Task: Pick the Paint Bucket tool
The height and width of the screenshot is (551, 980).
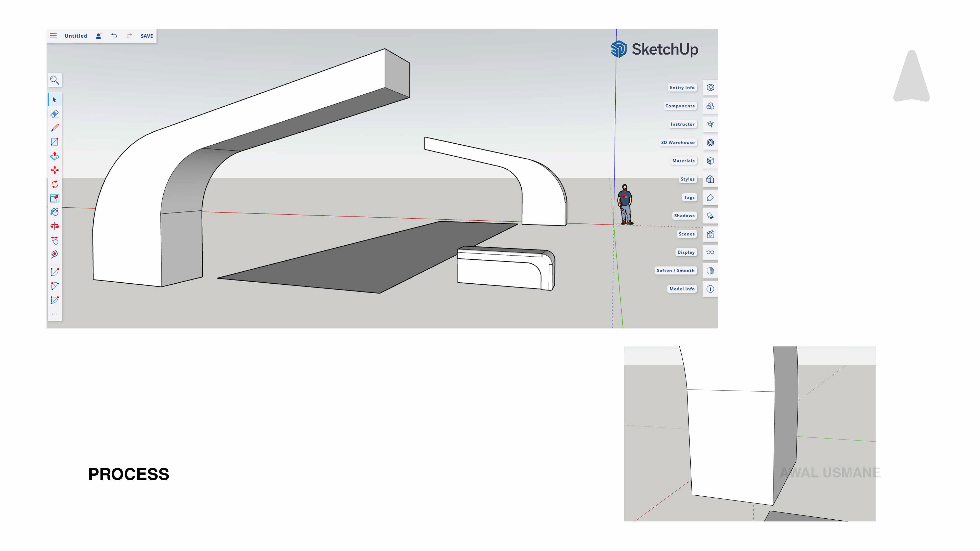Action: pos(54,212)
